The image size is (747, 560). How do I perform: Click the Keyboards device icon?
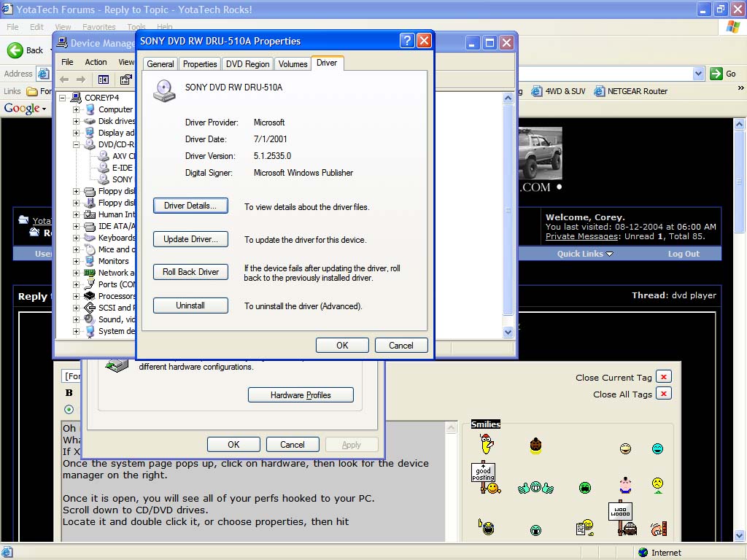pyautogui.click(x=90, y=238)
